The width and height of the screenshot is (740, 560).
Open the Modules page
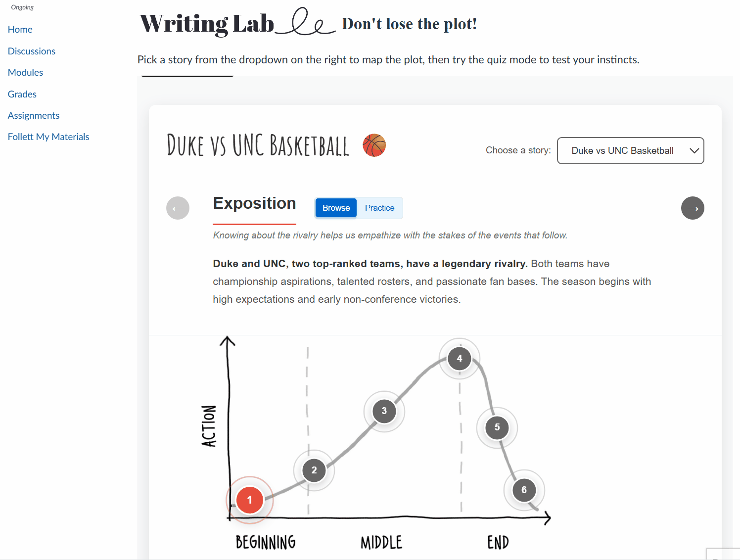pos(25,72)
